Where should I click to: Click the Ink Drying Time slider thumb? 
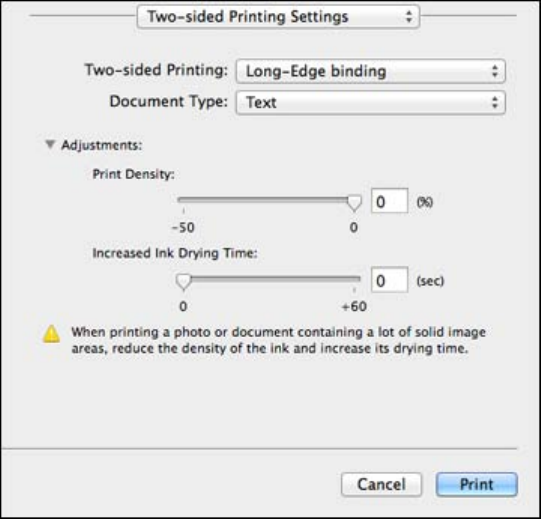tap(183, 282)
